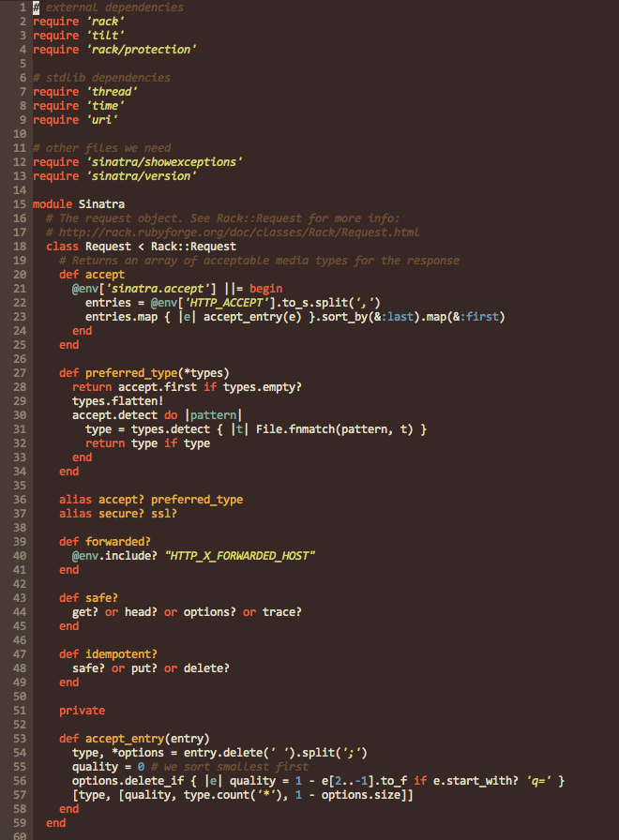The height and width of the screenshot is (840, 619).
Task: Click 'sinatra/showexceptions' on line 12
Action: click(x=164, y=162)
